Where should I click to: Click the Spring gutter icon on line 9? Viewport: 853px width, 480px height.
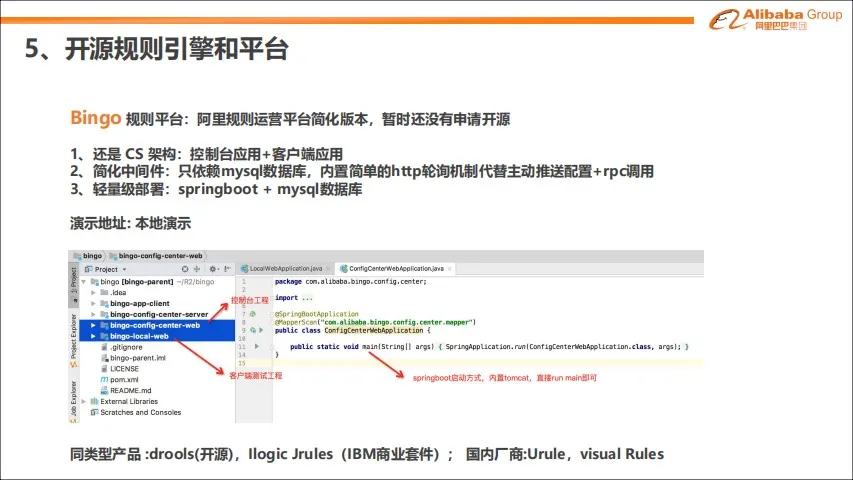tap(253, 330)
